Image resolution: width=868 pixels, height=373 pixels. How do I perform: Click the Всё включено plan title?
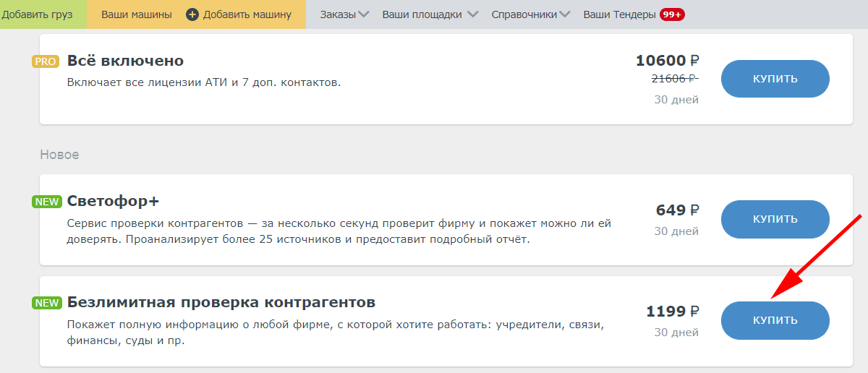(x=125, y=61)
